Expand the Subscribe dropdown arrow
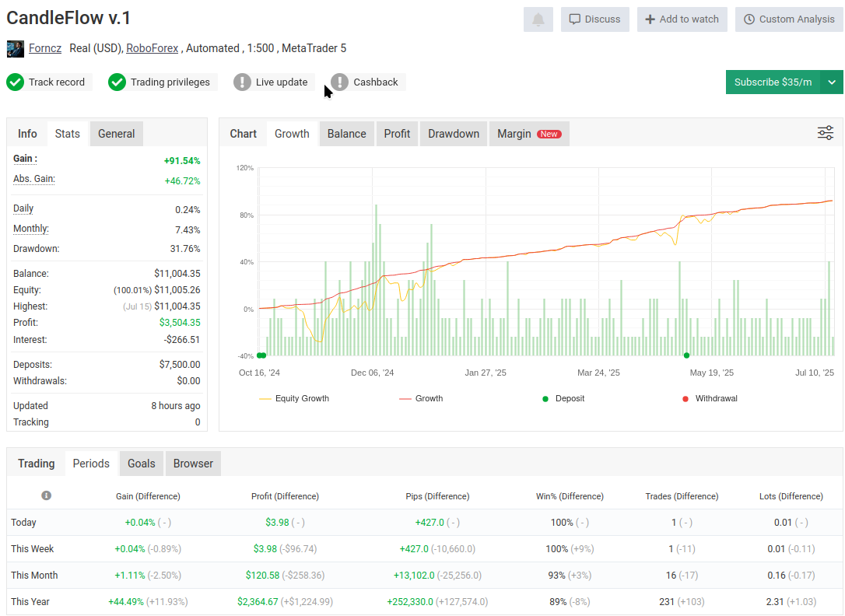The width and height of the screenshot is (845, 616). 832,82
